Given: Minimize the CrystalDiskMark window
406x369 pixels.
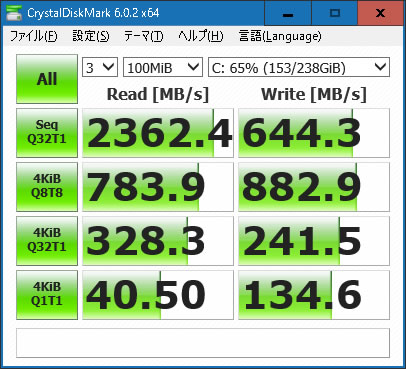Looking at the screenshot, I should (288, 13).
